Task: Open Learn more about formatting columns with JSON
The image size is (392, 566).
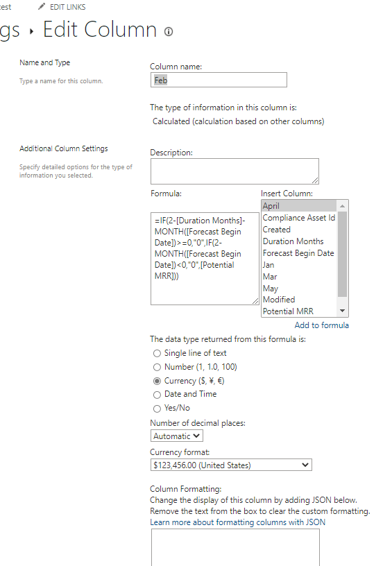Action: 237,522
